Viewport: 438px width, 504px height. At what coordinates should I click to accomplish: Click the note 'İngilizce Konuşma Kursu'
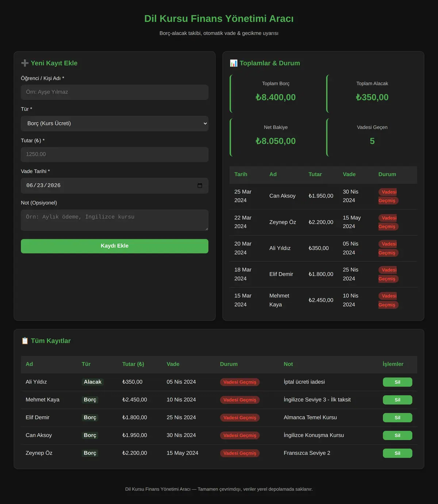pyautogui.click(x=314, y=435)
